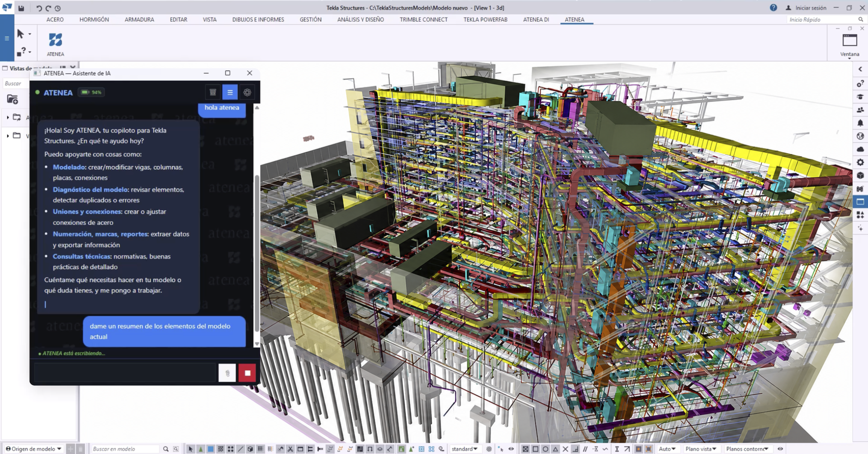Click the ATENEA chat message input box
This screenshot has width=868, height=454.
125,373
